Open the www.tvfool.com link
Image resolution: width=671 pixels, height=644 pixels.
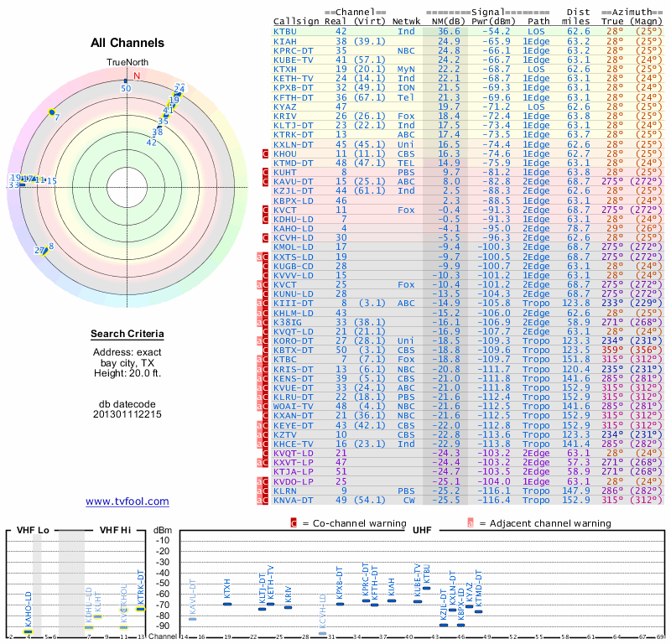tap(127, 501)
